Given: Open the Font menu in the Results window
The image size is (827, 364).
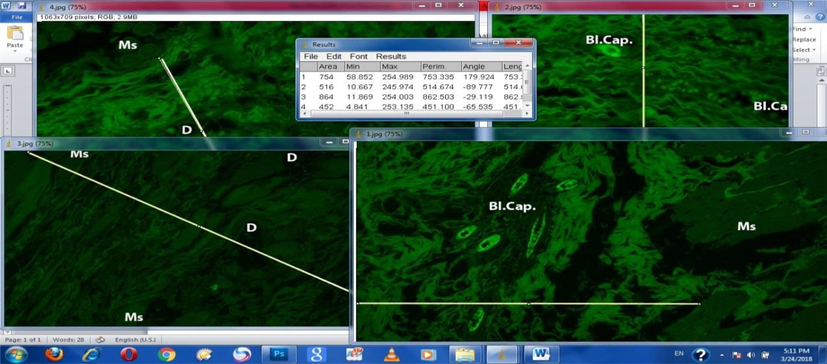Looking at the screenshot, I should 359,56.
